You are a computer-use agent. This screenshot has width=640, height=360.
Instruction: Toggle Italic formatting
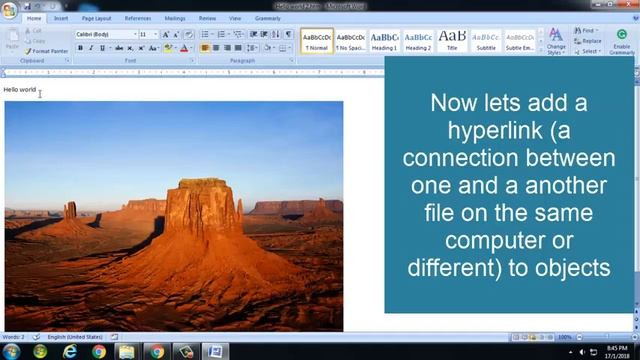[x=91, y=48]
